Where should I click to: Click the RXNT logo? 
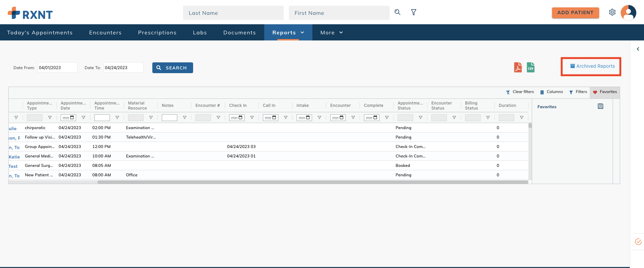(x=30, y=13)
